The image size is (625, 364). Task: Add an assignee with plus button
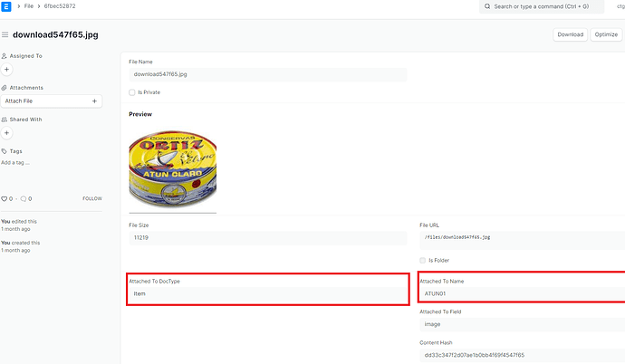point(6,70)
